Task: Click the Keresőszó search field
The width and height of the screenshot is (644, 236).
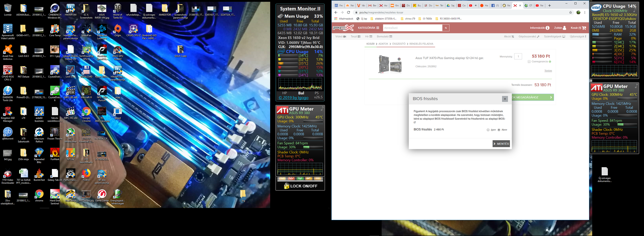Action: (412, 28)
